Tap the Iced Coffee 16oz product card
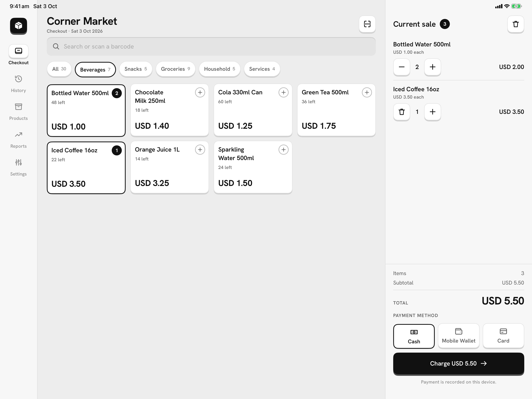532x399 pixels. [x=86, y=168]
